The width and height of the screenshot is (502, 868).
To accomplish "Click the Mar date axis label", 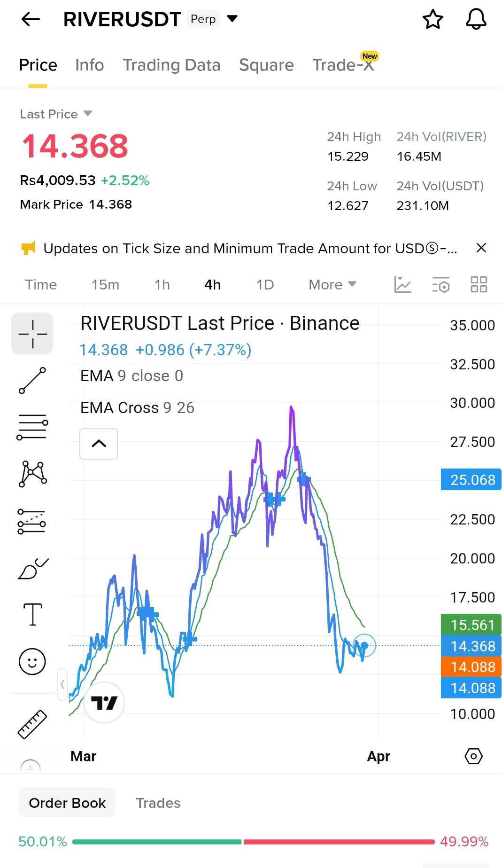I will point(83,757).
